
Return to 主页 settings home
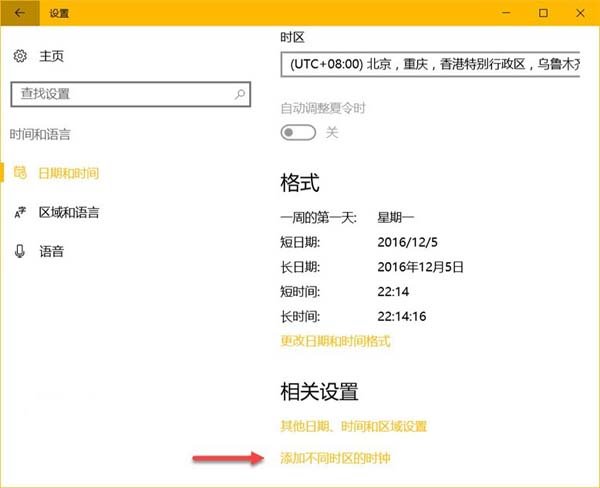pos(51,57)
